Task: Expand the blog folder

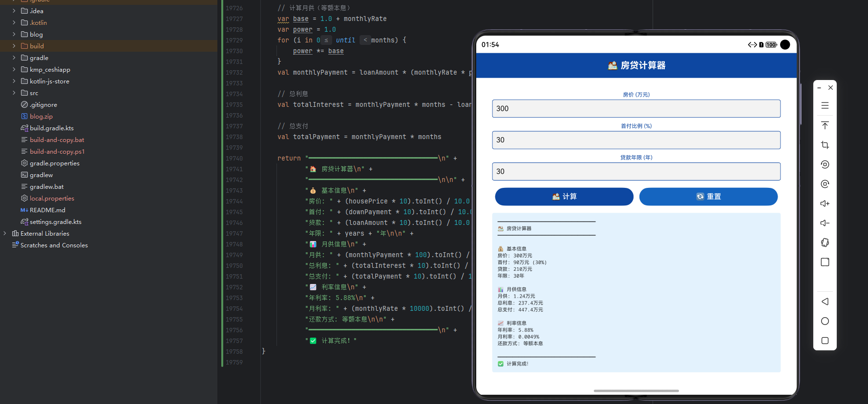Action: click(14, 35)
